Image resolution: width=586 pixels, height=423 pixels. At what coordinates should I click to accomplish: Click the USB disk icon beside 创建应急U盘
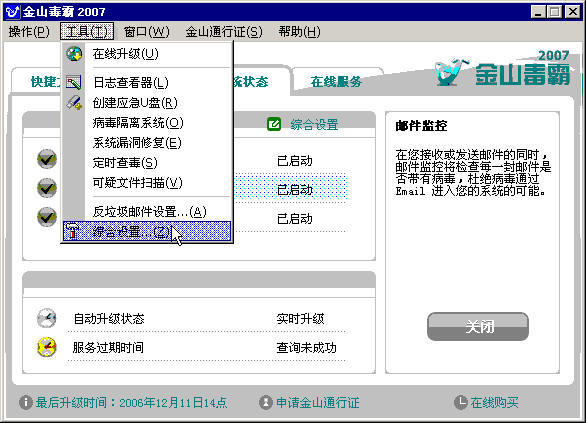tap(74, 102)
